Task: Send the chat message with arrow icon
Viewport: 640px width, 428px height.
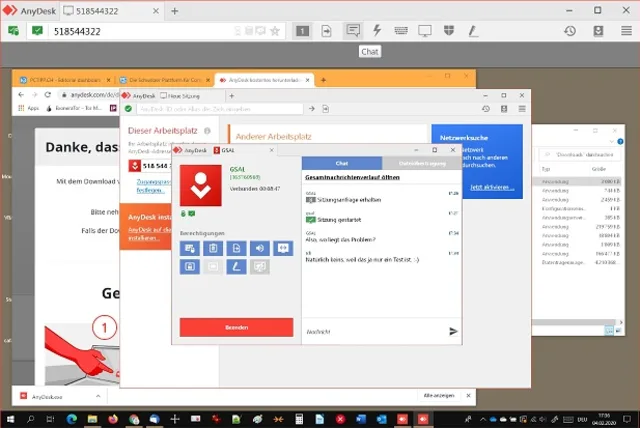Action: tap(453, 331)
